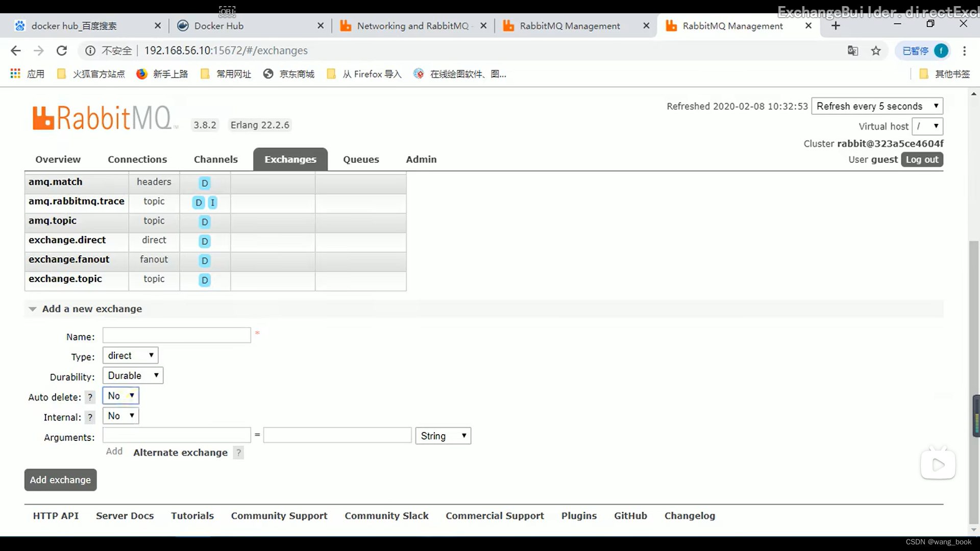The width and height of the screenshot is (980, 551).
Task: Click D feature badge of exchange.direct
Action: [205, 241]
